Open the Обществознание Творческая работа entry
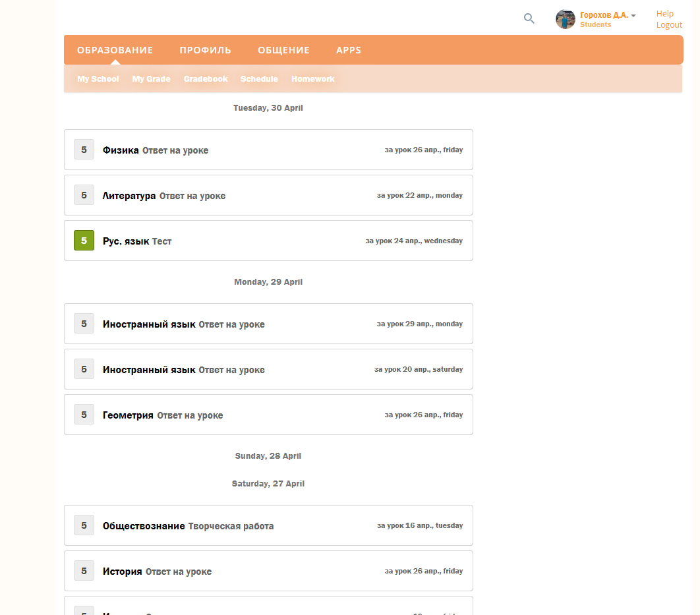 [x=268, y=525]
